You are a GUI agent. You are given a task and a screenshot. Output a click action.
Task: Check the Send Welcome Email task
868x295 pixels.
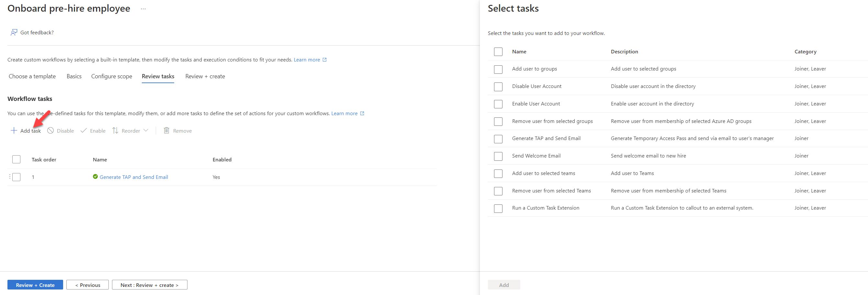(498, 156)
